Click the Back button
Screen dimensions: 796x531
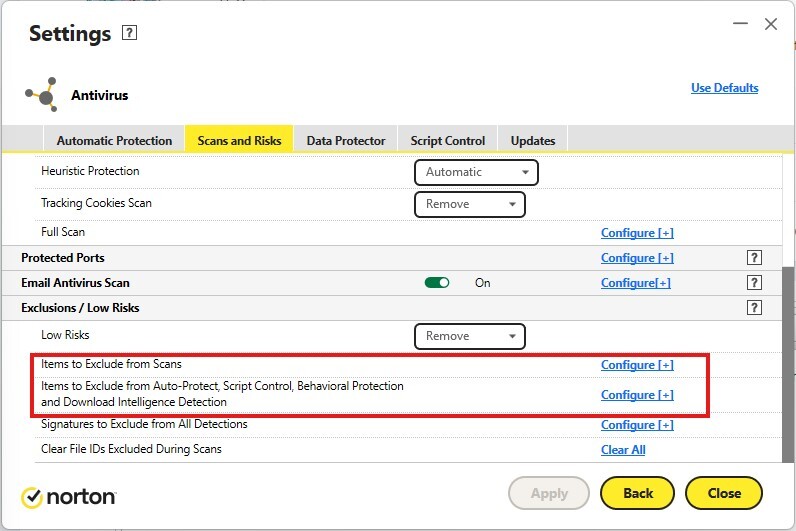638,493
